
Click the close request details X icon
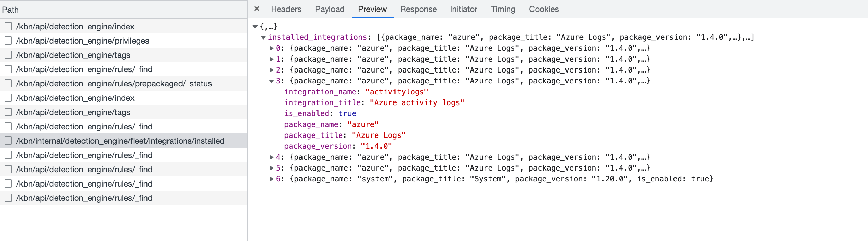(256, 9)
